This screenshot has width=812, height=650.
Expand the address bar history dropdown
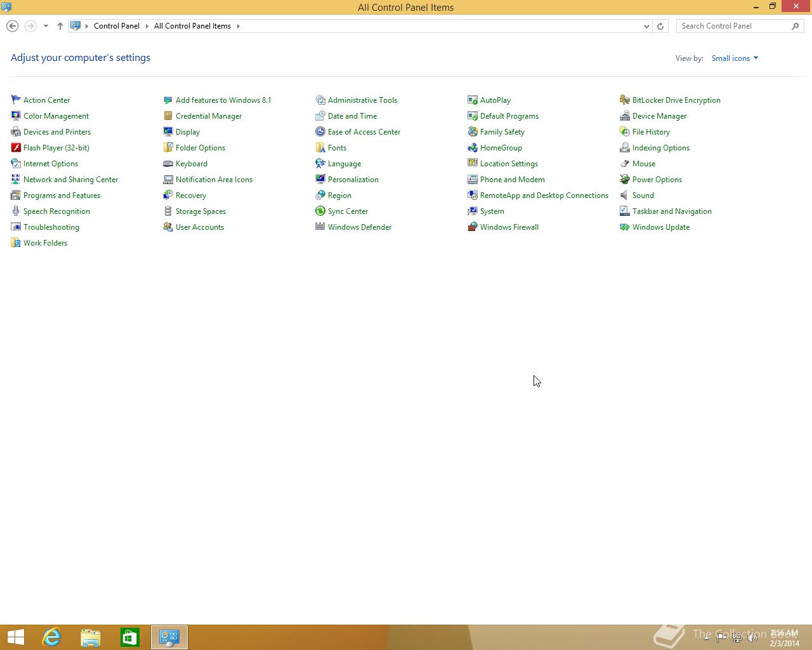pyautogui.click(x=646, y=26)
